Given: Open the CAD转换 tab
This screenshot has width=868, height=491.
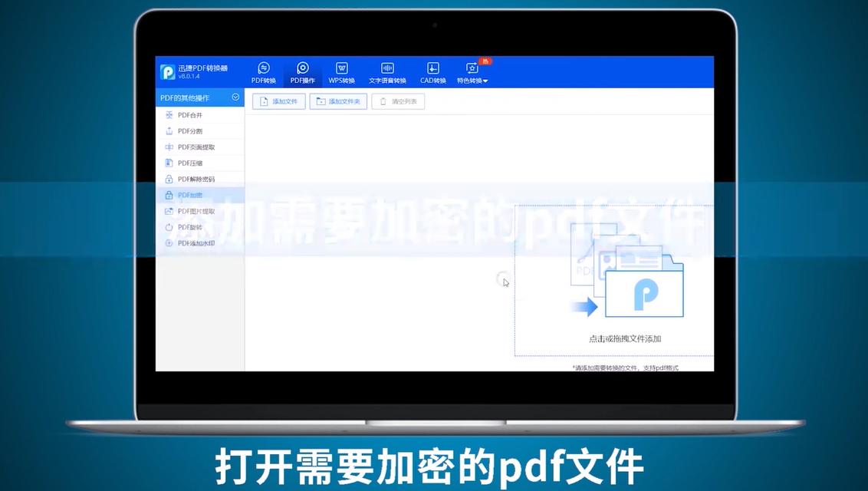Looking at the screenshot, I should point(433,73).
